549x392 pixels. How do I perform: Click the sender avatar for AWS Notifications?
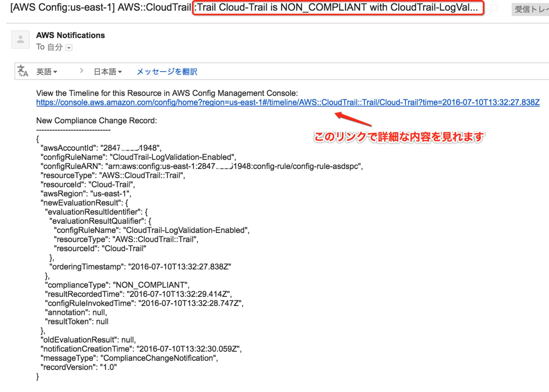(21, 39)
